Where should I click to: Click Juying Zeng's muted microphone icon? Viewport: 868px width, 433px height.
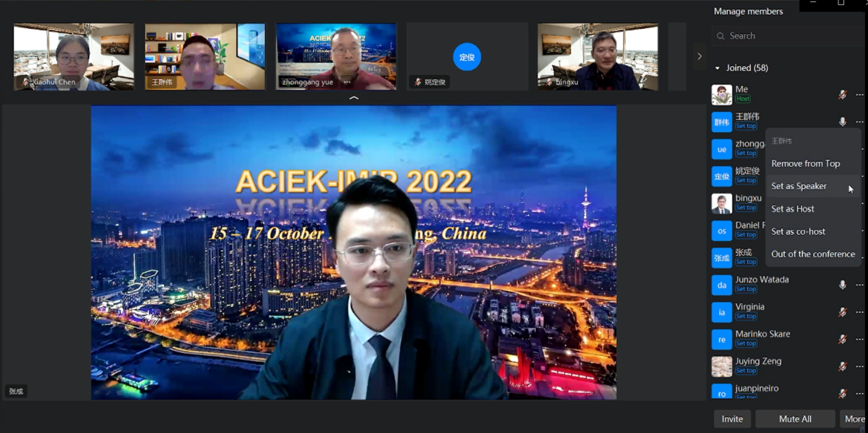(842, 366)
